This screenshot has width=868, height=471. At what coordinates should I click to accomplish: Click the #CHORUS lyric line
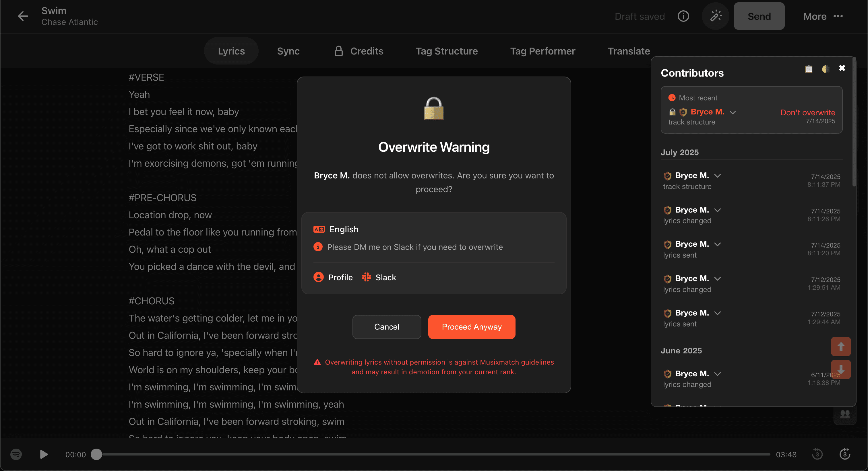point(151,301)
